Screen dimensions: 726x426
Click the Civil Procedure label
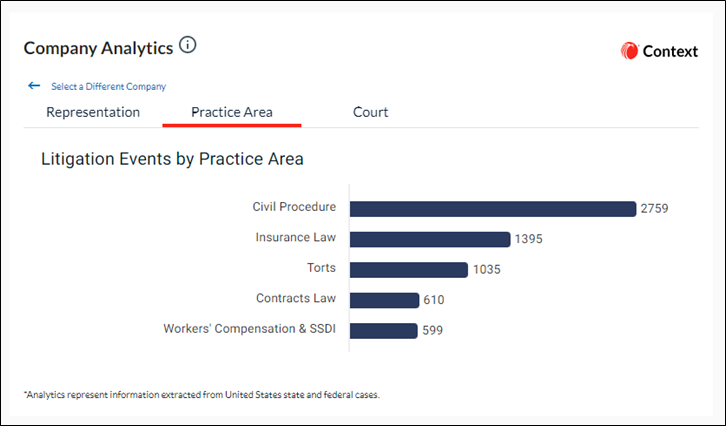pos(294,207)
